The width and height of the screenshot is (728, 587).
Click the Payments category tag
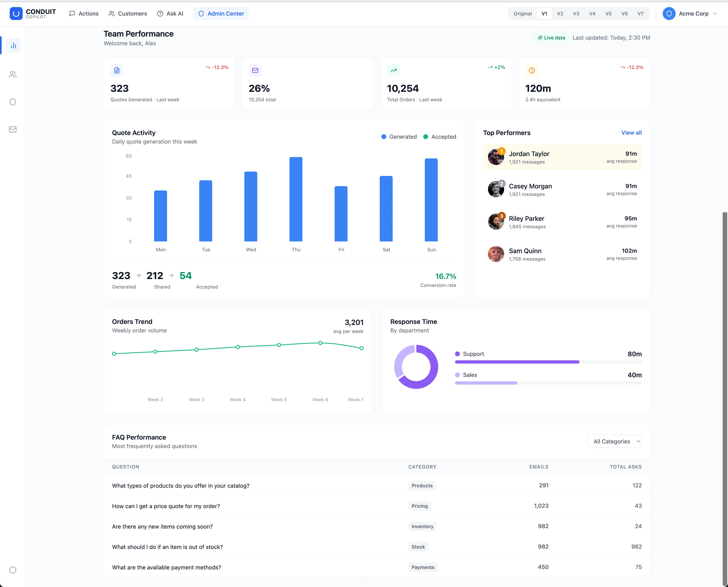pyautogui.click(x=423, y=567)
